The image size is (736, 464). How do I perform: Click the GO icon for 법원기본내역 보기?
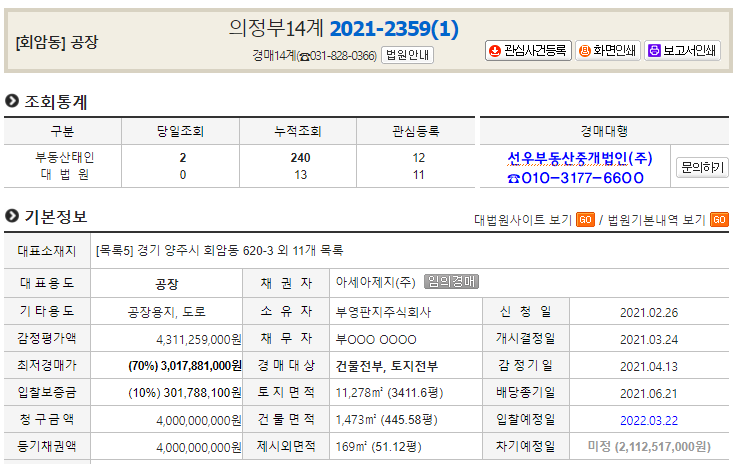click(720, 220)
